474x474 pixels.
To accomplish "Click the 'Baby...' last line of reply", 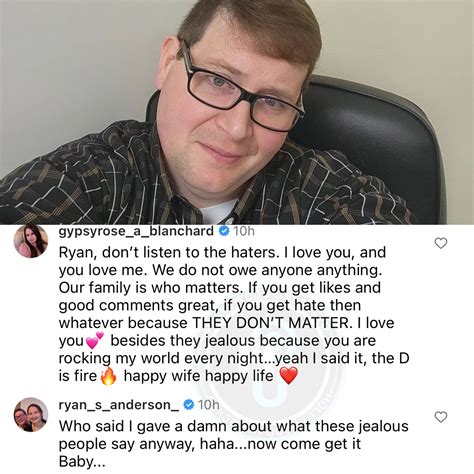I will [x=82, y=462].
